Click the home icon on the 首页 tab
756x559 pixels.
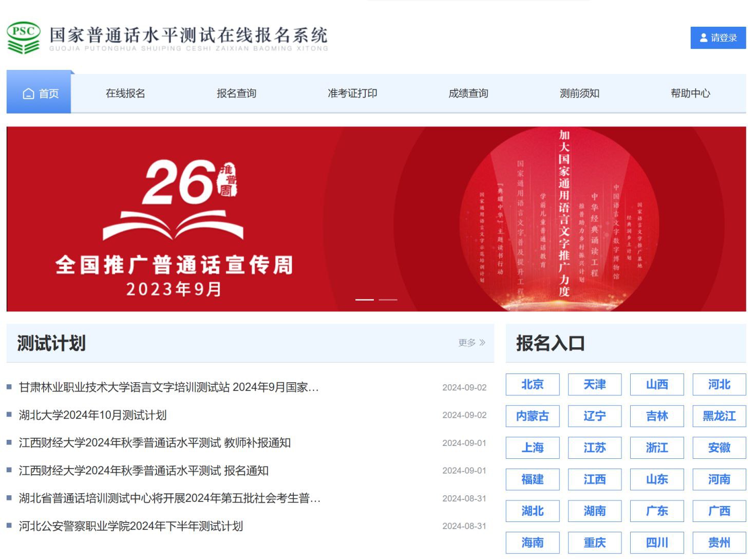point(28,93)
